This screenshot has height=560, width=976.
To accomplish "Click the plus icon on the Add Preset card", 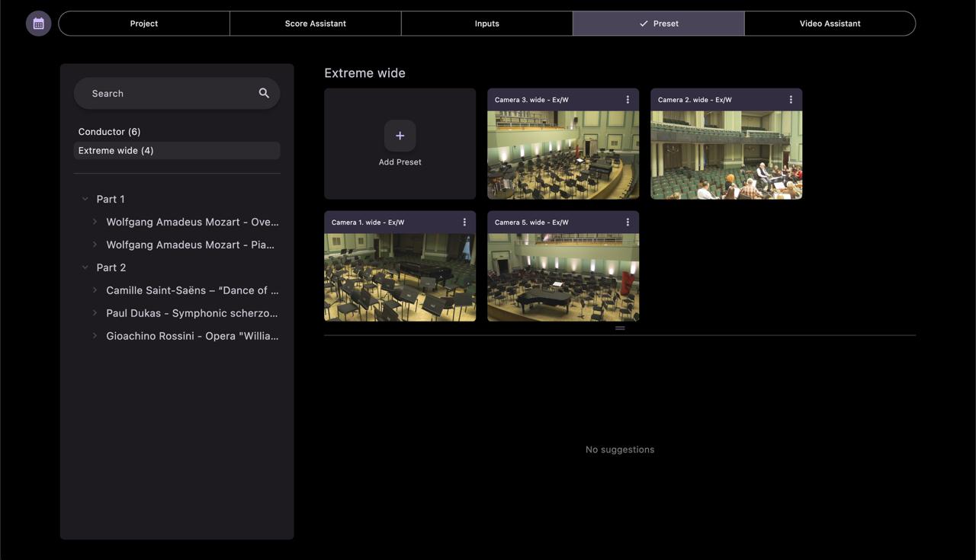I will click(400, 135).
